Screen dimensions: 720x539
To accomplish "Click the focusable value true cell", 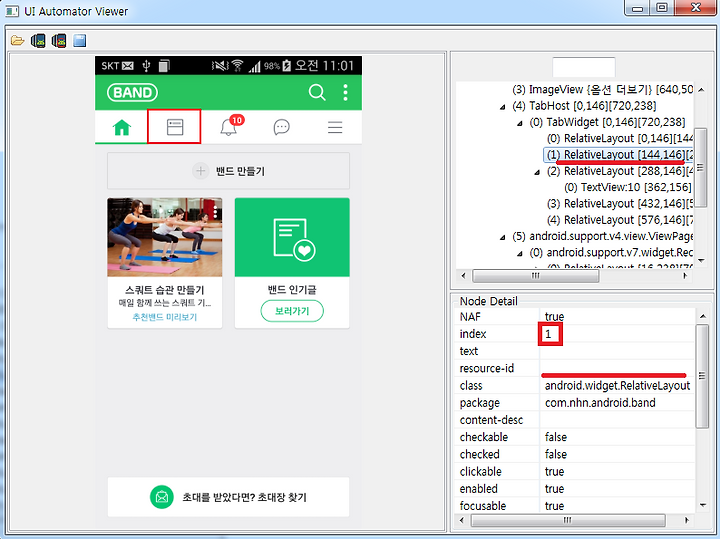I will click(x=617, y=506).
